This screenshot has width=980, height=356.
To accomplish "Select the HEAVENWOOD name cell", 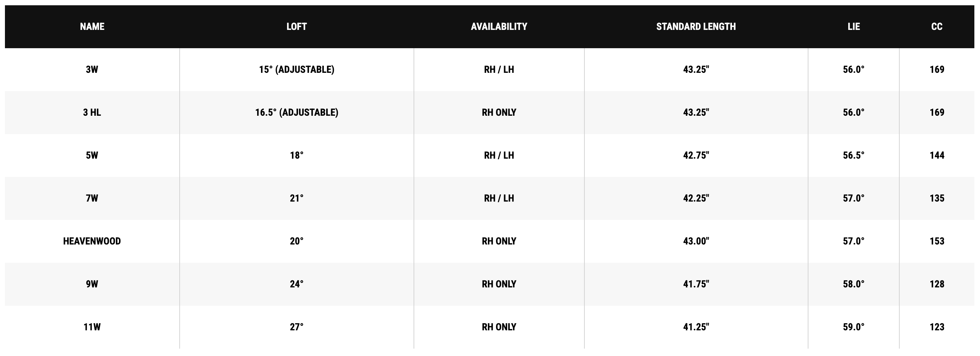I will (x=92, y=241).
